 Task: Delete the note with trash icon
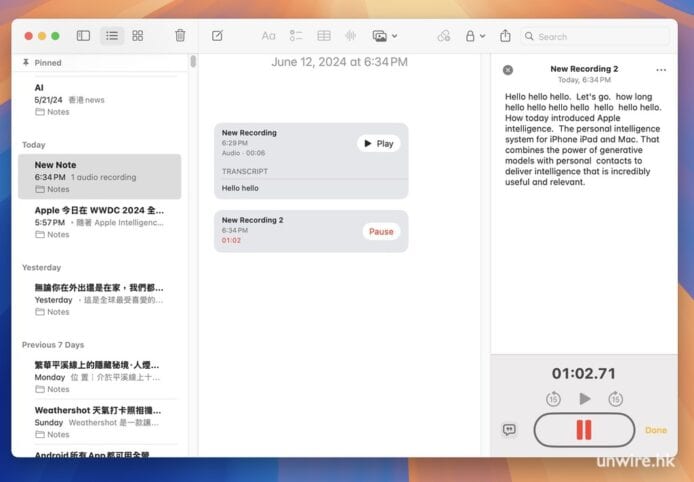180,36
